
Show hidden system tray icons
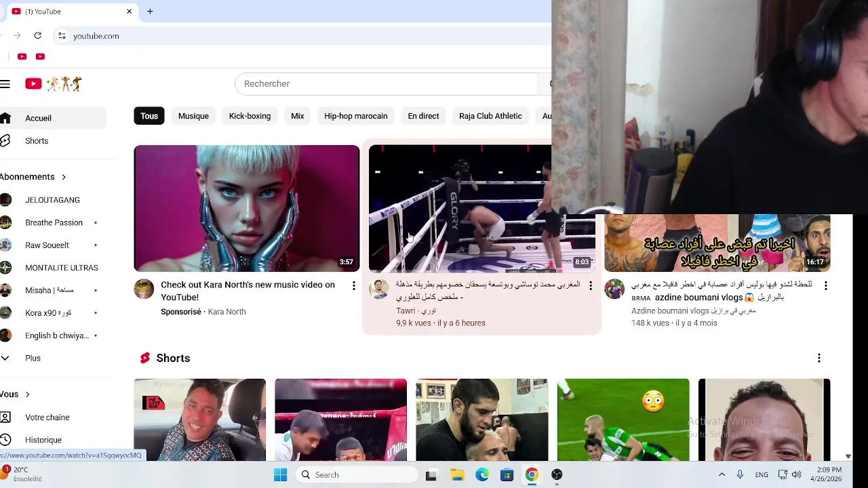coord(722,474)
